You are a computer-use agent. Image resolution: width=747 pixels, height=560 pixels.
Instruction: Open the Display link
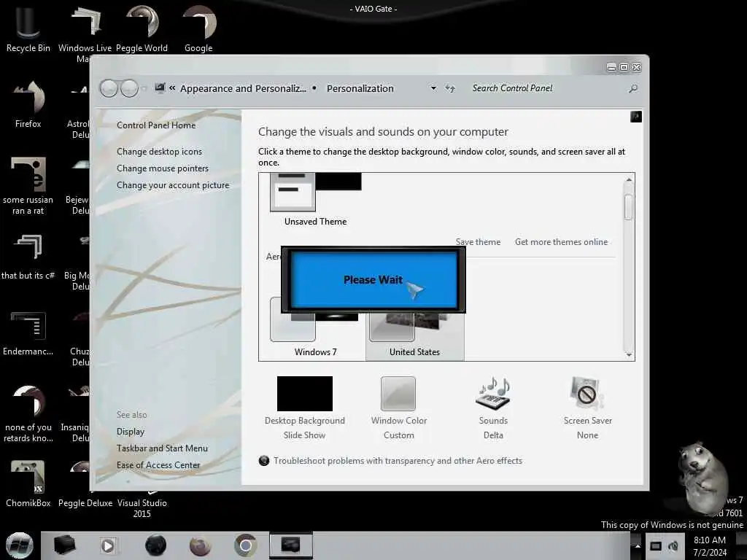click(131, 432)
